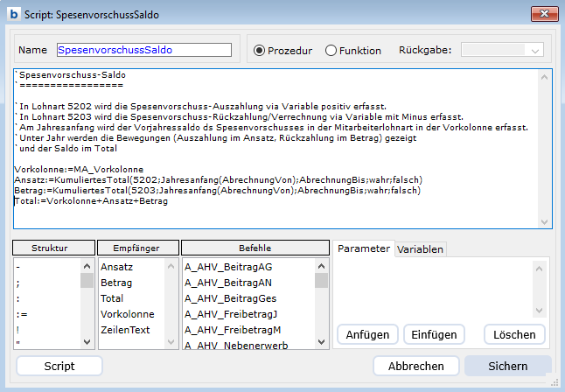Switch to the Variablen tab
Image resolution: width=565 pixels, height=392 pixels.
pos(421,249)
